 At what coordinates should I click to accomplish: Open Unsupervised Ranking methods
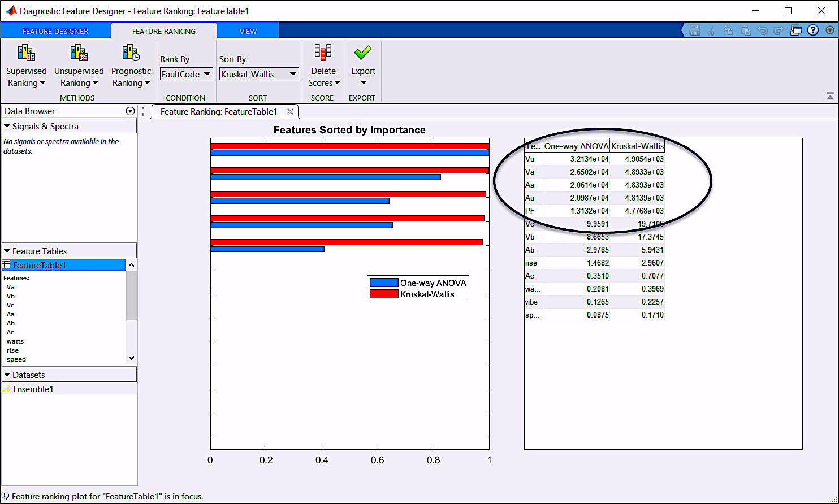click(79, 67)
